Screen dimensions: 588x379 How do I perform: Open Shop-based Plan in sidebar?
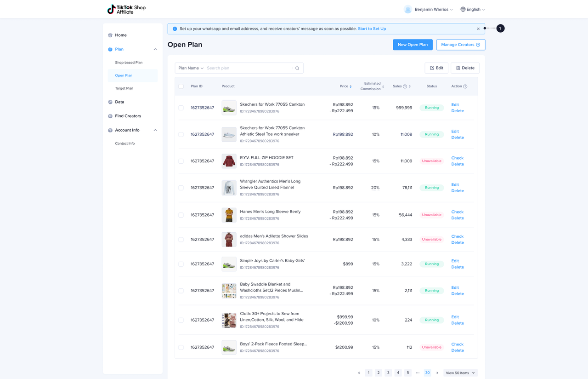coord(129,63)
